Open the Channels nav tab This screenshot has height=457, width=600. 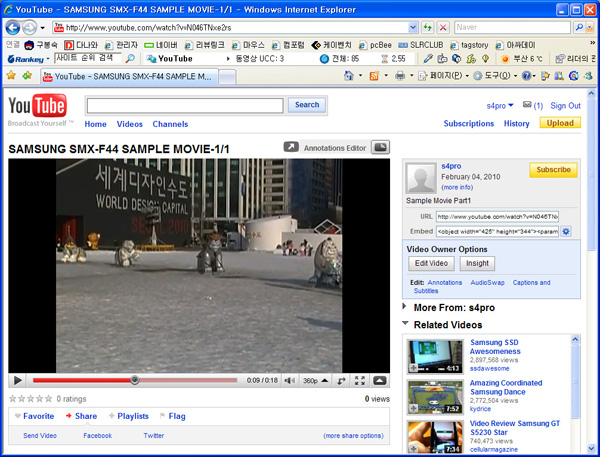coord(170,124)
